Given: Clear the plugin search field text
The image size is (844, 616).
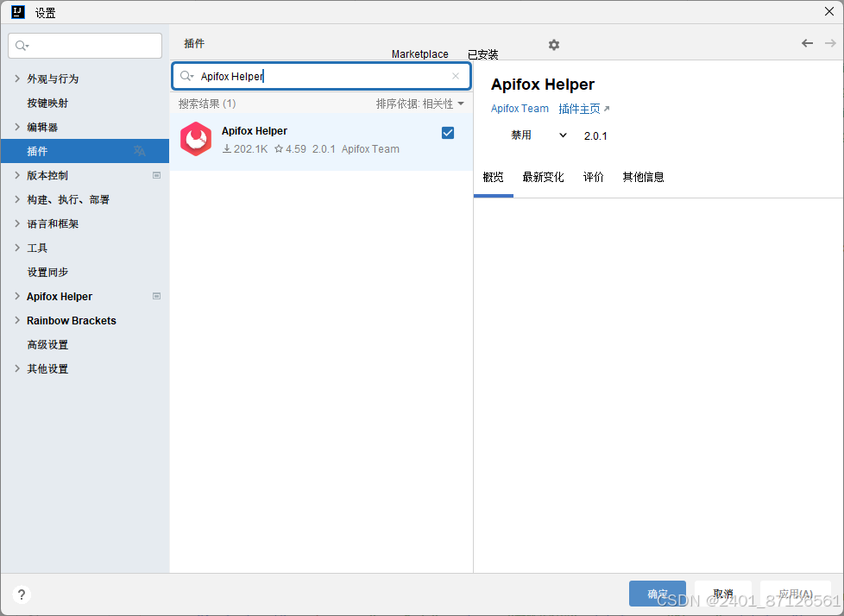Looking at the screenshot, I should (456, 76).
